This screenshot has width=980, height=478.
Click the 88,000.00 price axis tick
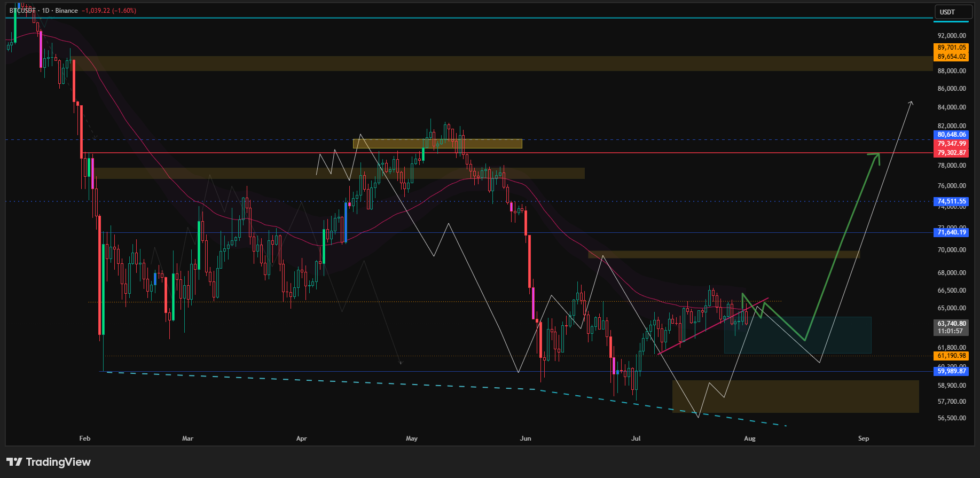click(952, 71)
